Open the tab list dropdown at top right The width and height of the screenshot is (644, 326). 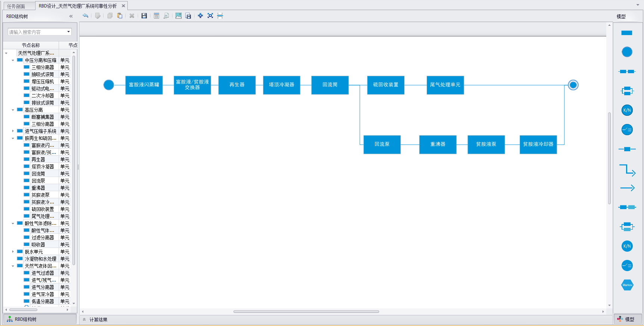point(638,5)
